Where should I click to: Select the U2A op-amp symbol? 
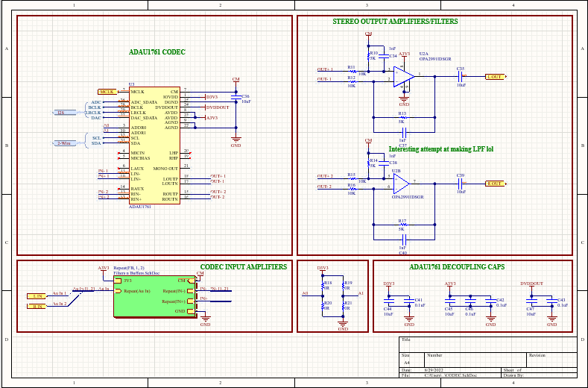(404, 77)
